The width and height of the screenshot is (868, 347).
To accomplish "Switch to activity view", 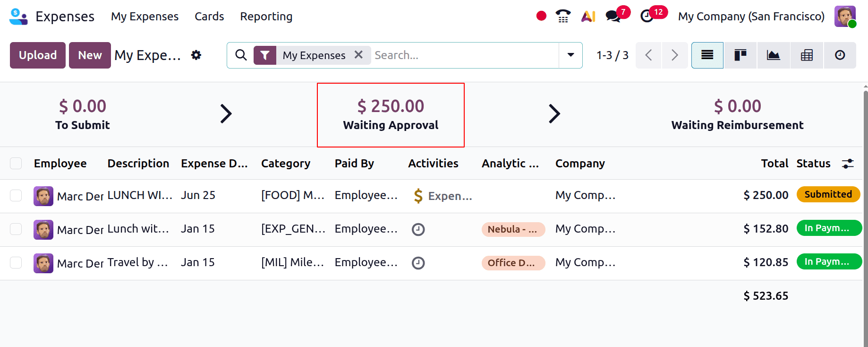I will [x=840, y=55].
